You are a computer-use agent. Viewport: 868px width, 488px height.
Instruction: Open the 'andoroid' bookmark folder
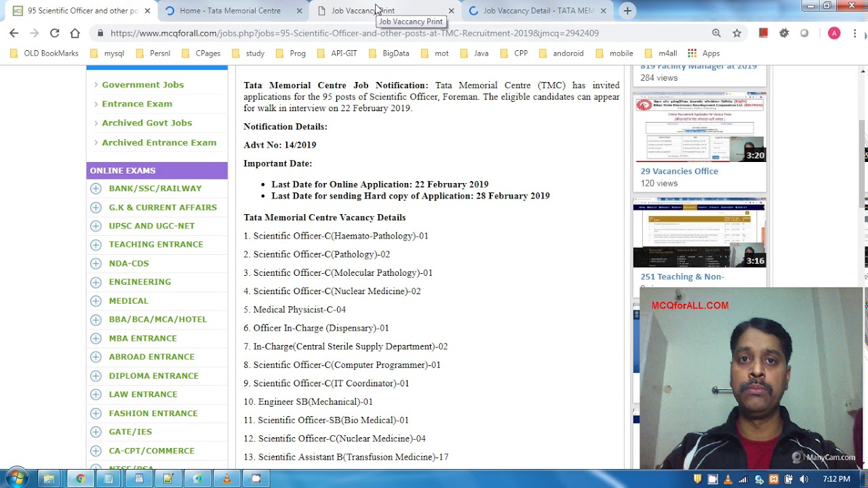point(561,53)
